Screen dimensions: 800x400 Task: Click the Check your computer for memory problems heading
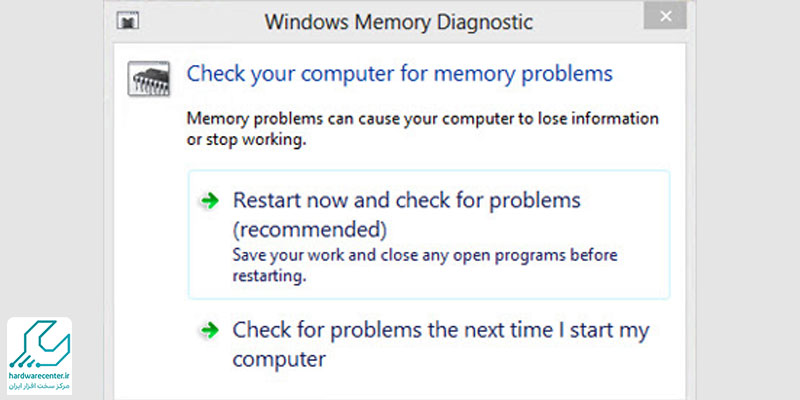(399, 74)
